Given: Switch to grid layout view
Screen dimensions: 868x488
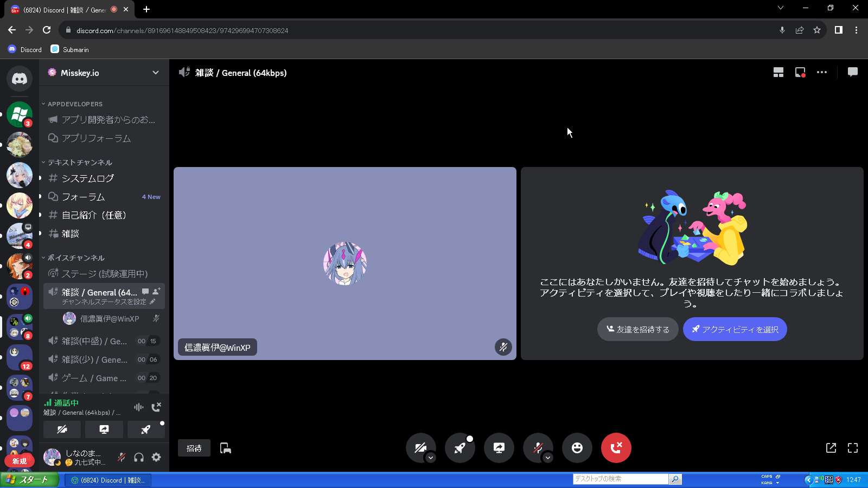Looking at the screenshot, I should (778, 72).
